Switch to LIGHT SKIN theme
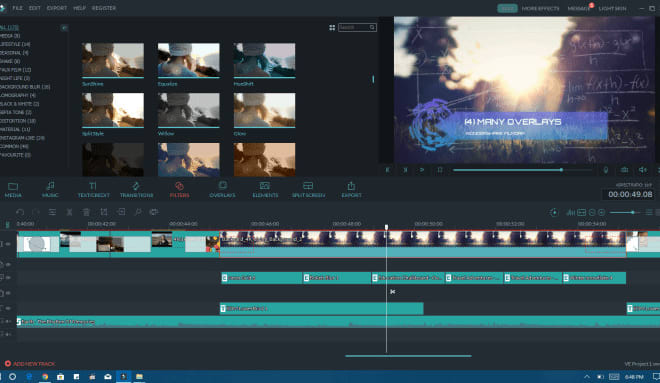This screenshot has width=660, height=383. point(612,8)
